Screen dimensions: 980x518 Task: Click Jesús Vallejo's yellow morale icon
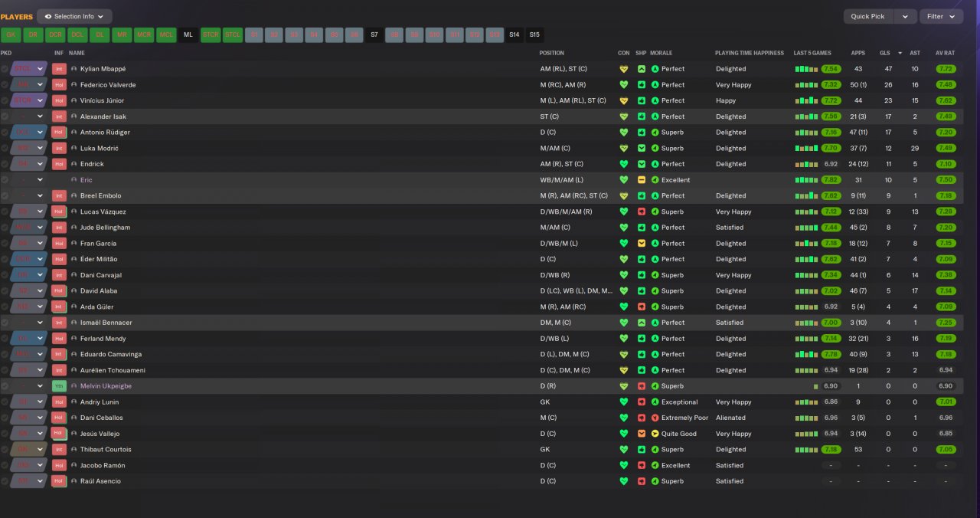pyautogui.click(x=655, y=434)
